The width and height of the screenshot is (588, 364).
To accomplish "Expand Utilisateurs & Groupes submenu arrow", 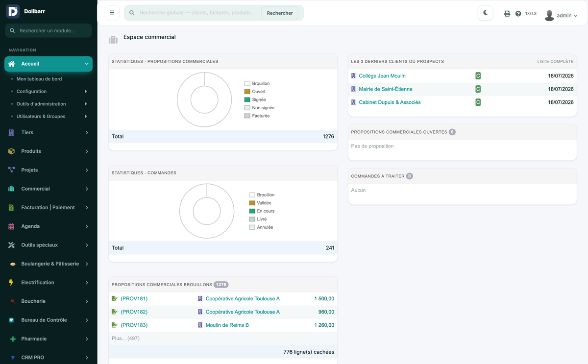I will pos(86,117).
